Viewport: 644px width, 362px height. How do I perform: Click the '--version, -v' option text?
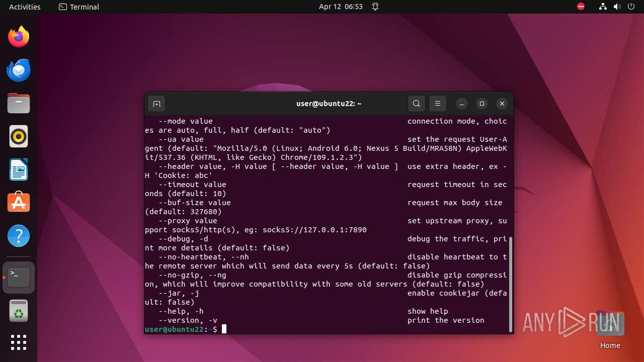coord(188,320)
